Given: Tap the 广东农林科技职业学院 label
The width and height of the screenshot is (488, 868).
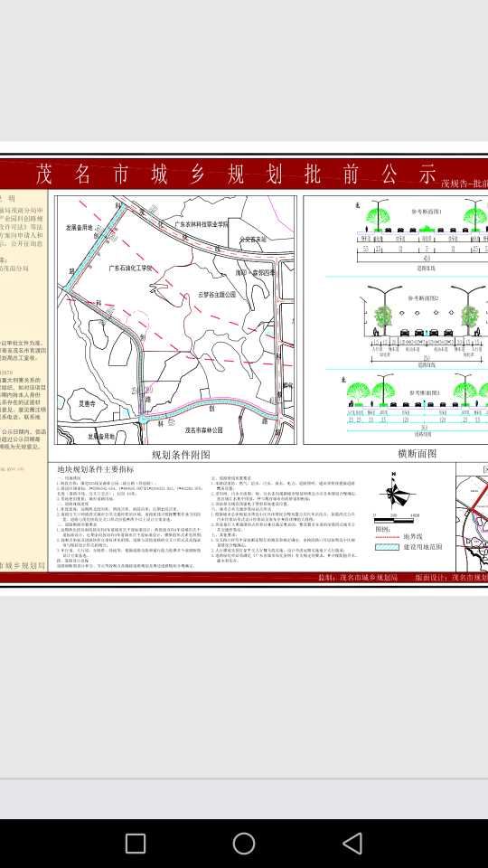Looking at the screenshot, I should 202,224.
